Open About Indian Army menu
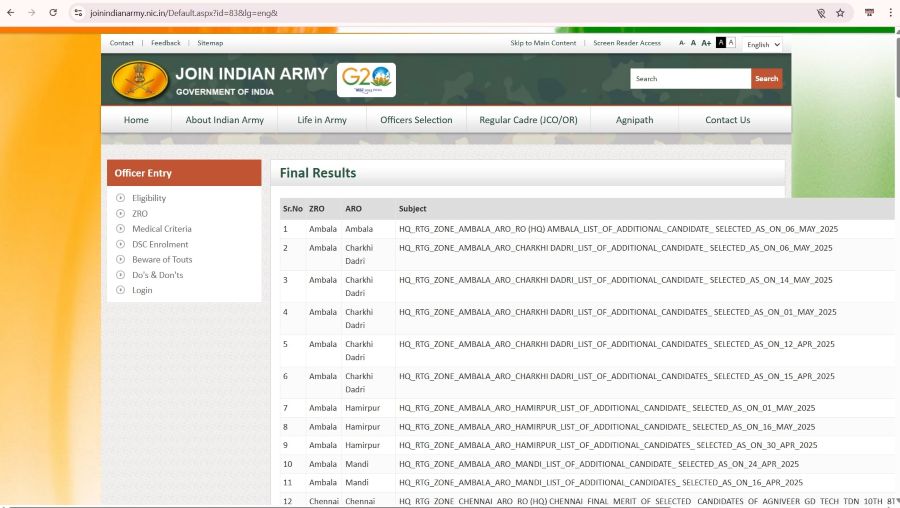The width and height of the screenshot is (900, 508). 224,120
